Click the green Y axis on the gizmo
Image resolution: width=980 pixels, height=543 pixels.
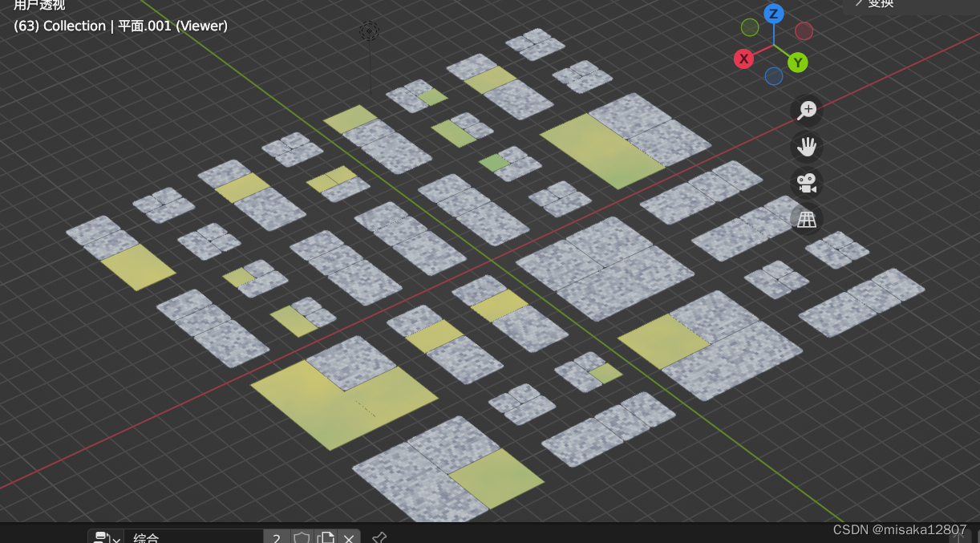pos(797,63)
